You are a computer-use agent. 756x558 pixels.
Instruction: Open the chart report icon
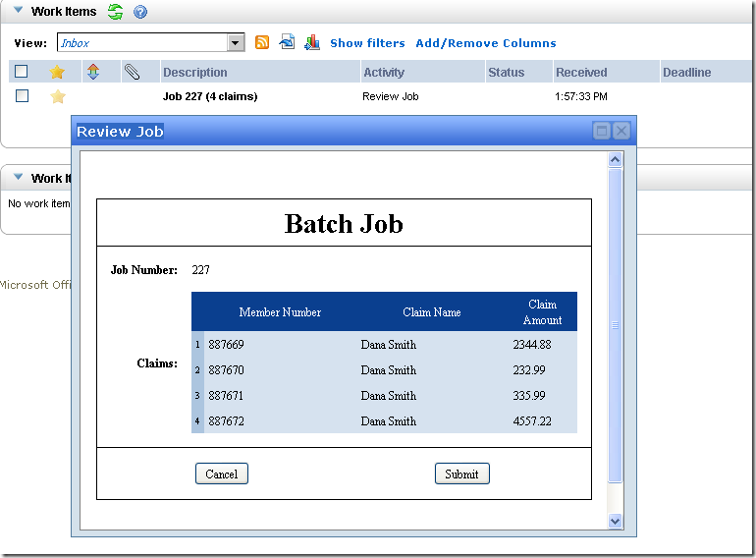pos(312,42)
